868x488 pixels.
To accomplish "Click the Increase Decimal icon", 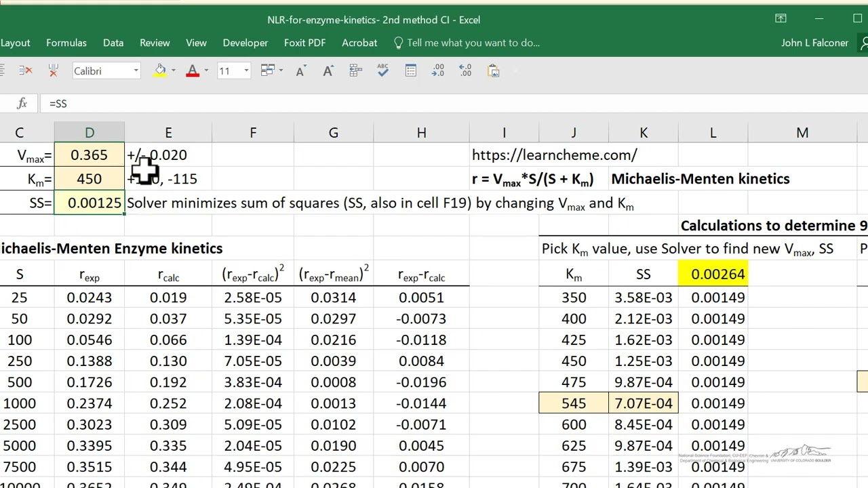I will [465, 70].
